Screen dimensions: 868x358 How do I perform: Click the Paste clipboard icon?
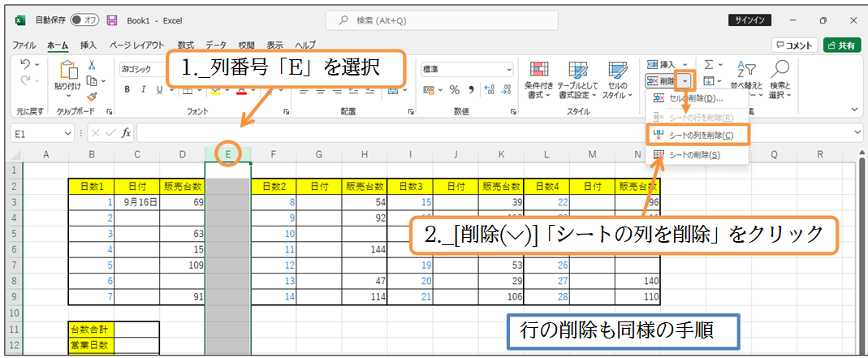[67, 71]
